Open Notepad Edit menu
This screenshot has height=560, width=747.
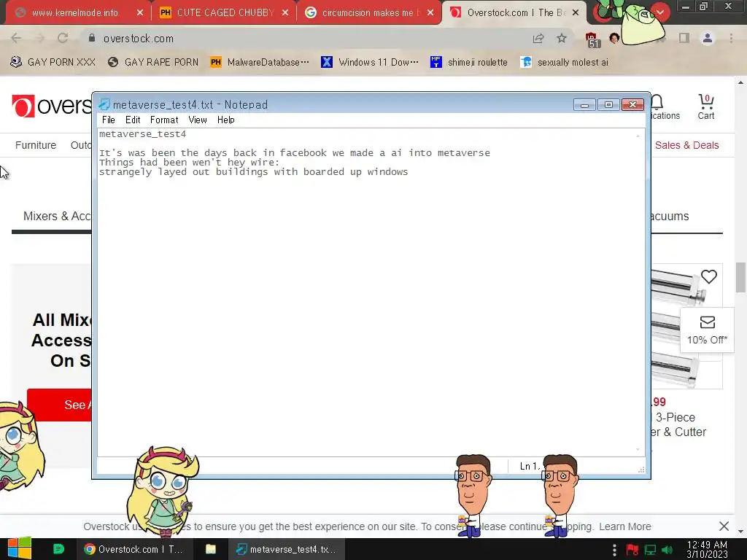pyautogui.click(x=133, y=120)
